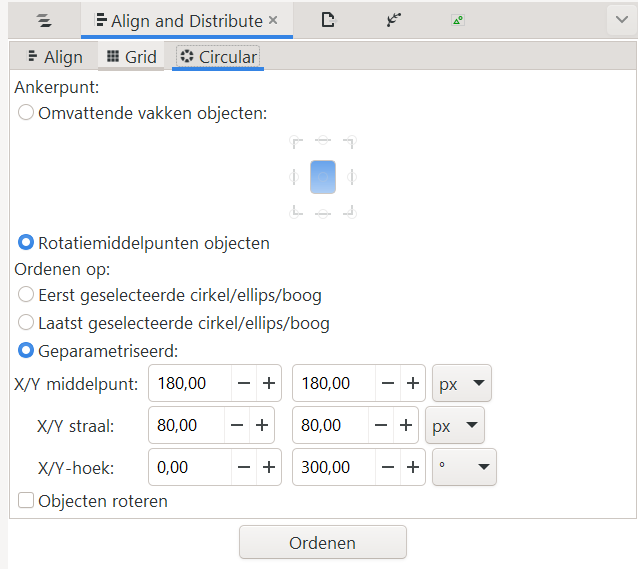Select middle-right anchor point in anchor grid
This screenshot has height=569, width=638.
351,177
